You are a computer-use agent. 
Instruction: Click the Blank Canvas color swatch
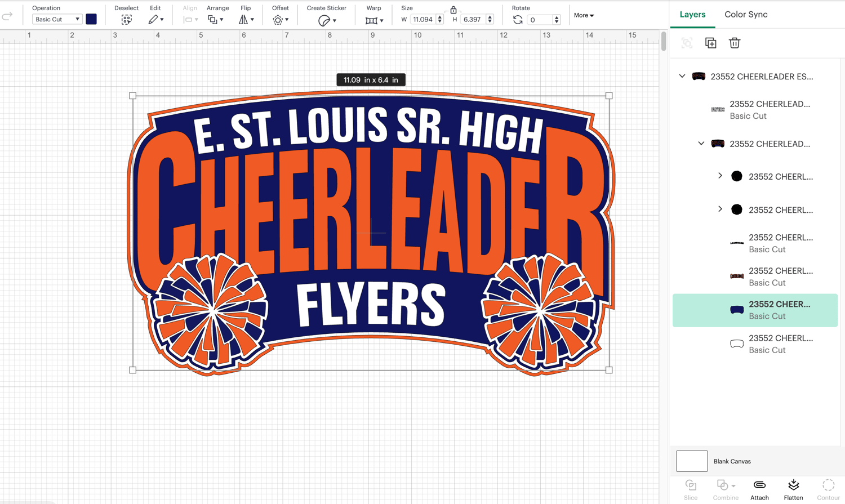[x=692, y=461]
